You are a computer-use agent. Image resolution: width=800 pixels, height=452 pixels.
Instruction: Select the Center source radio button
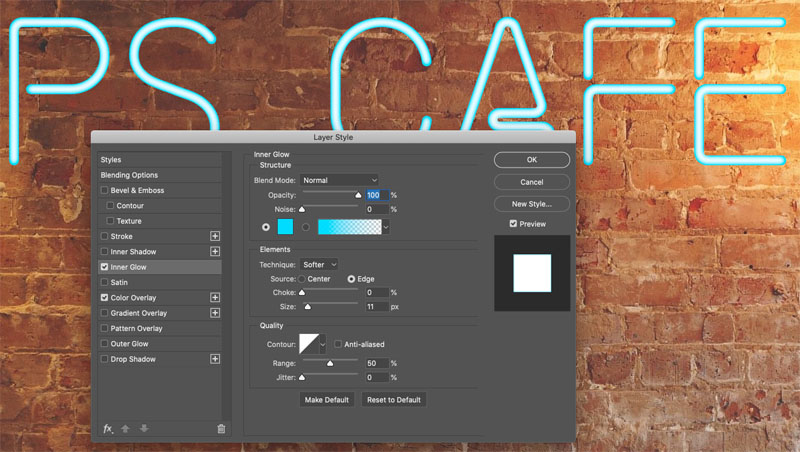click(x=302, y=279)
